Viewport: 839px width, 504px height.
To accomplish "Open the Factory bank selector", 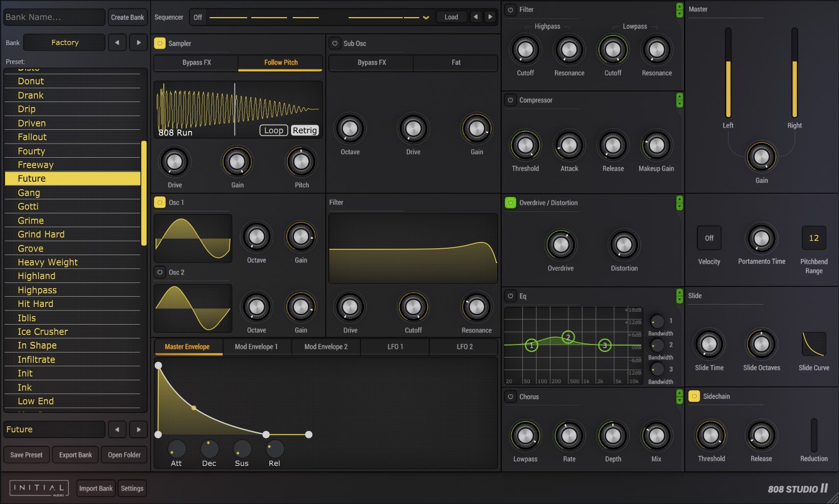I will (64, 42).
